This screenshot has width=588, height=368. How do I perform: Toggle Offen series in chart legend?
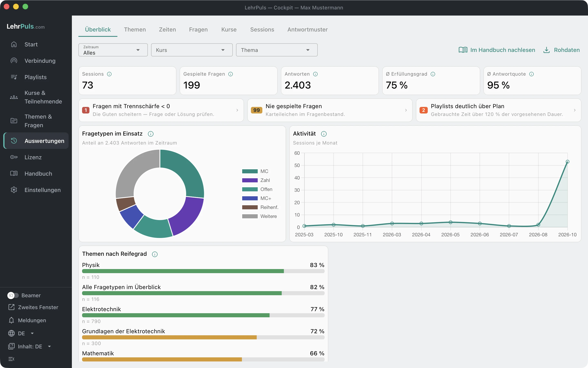pos(257,189)
